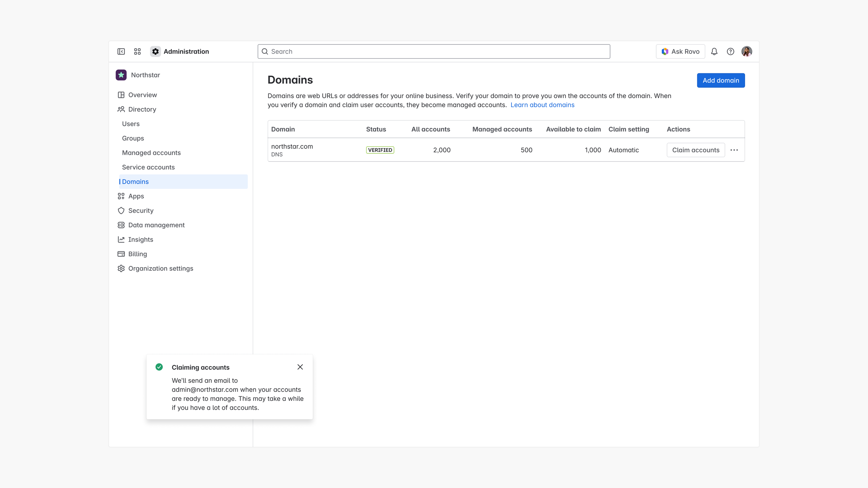Click the Northstar organization star logo
The height and width of the screenshot is (488, 868).
(x=121, y=75)
